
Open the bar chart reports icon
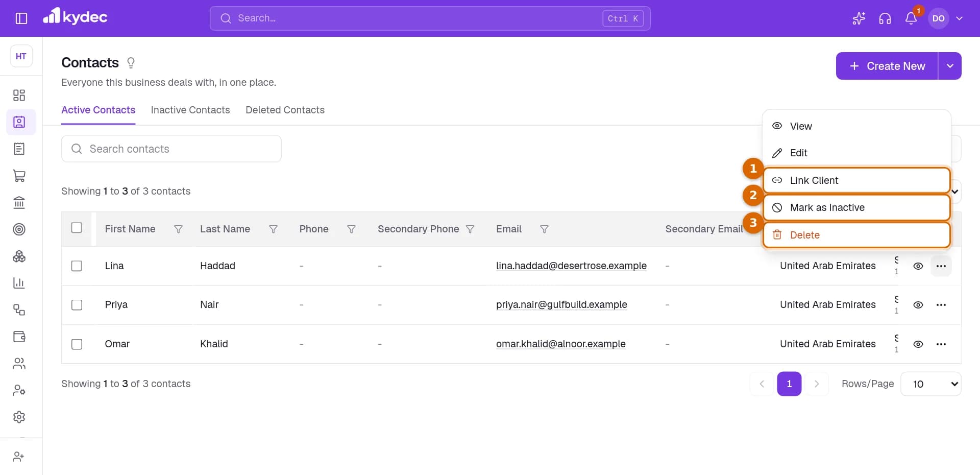[19, 283]
